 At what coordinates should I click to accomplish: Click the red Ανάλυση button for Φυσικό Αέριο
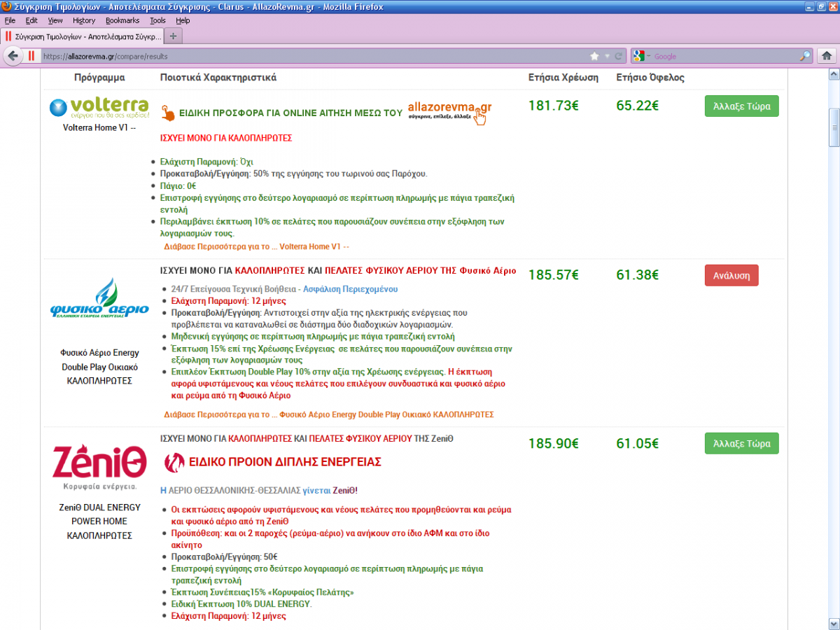(731, 275)
